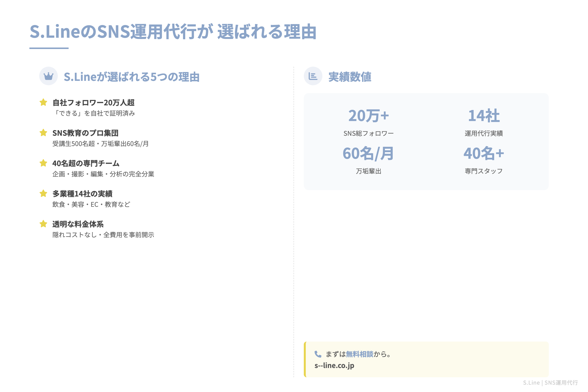Select the star beside 透明な料金体系
The height and width of the screenshot is (392, 588).
(44, 224)
